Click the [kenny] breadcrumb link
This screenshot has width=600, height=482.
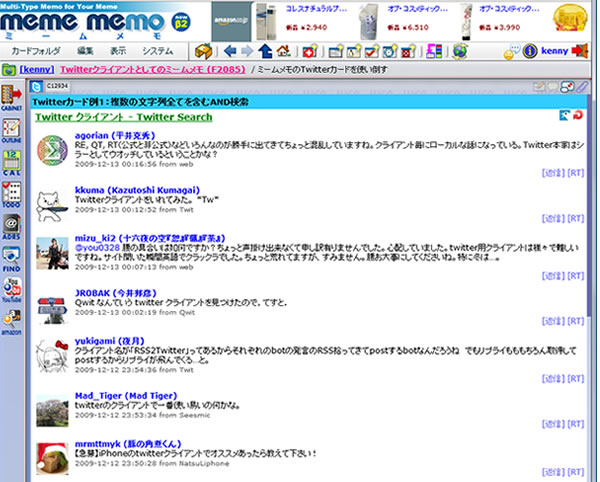tap(37, 70)
